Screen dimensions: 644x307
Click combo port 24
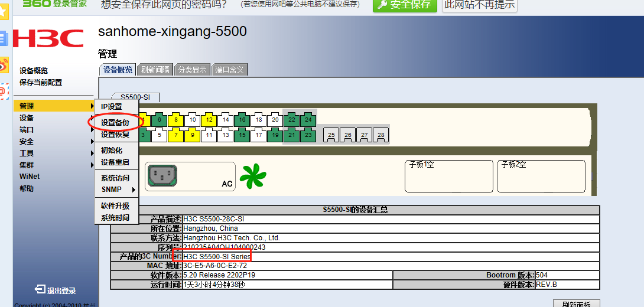[x=308, y=119]
